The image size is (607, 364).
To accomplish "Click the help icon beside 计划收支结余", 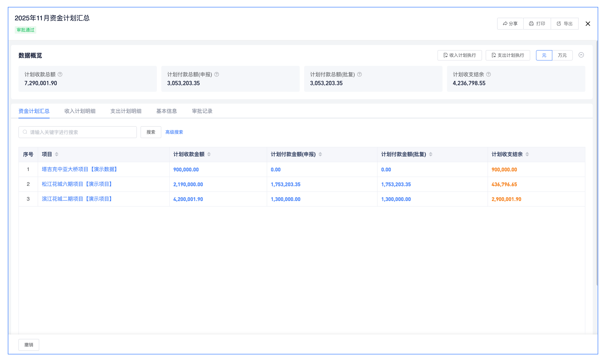I will point(488,74).
